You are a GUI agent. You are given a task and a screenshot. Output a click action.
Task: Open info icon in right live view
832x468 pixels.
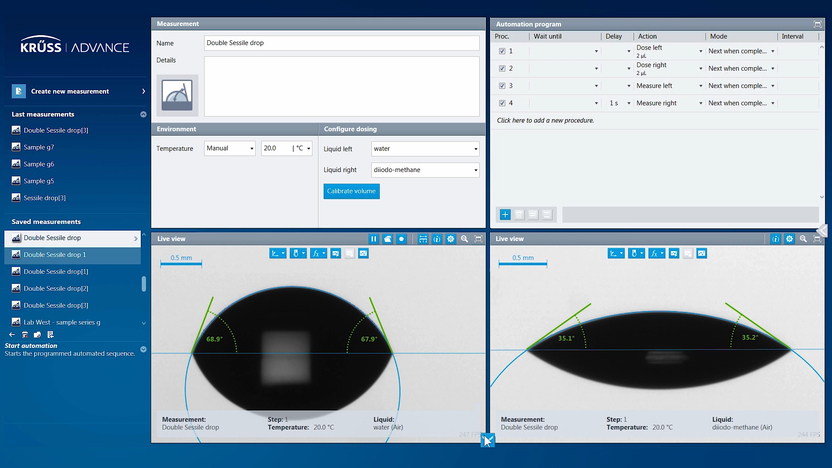pos(775,239)
